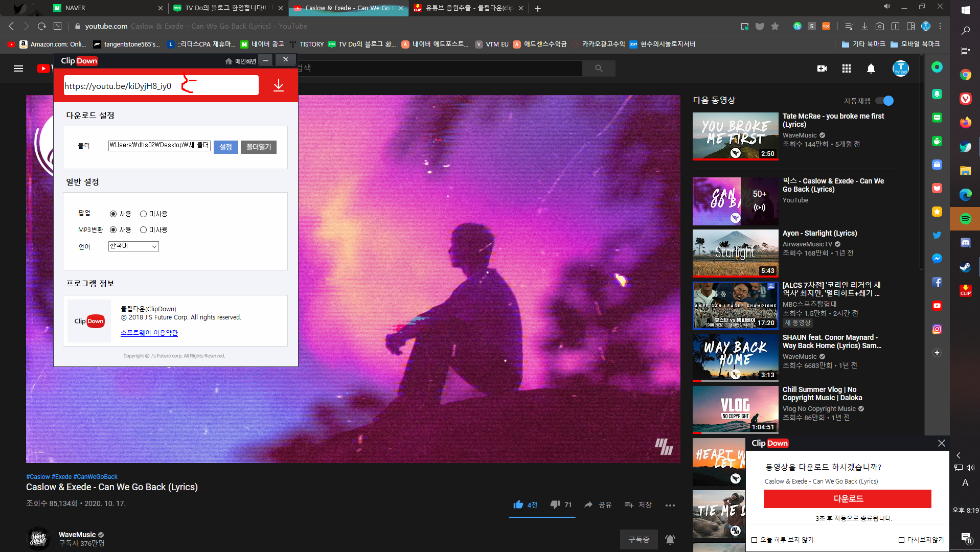
Task: Expand the 기타 북마크 bookmarks folder
Action: [863, 44]
